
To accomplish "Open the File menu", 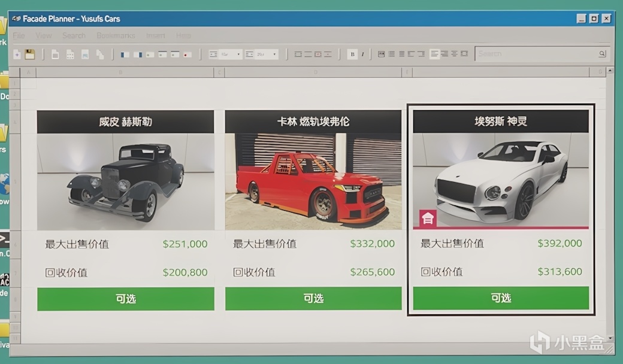I will (x=19, y=36).
